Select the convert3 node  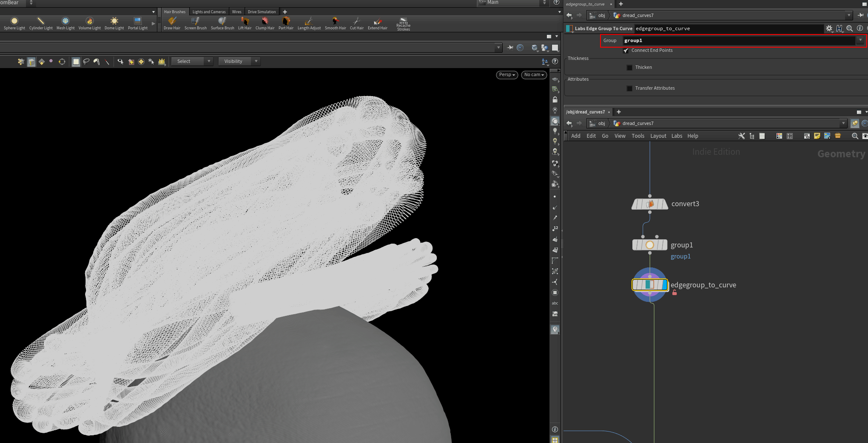[650, 204]
